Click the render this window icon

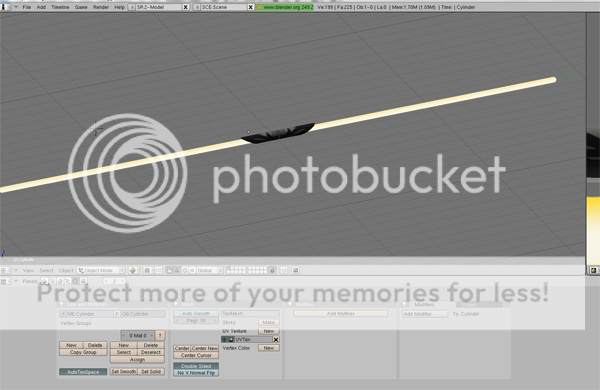[295, 270]
